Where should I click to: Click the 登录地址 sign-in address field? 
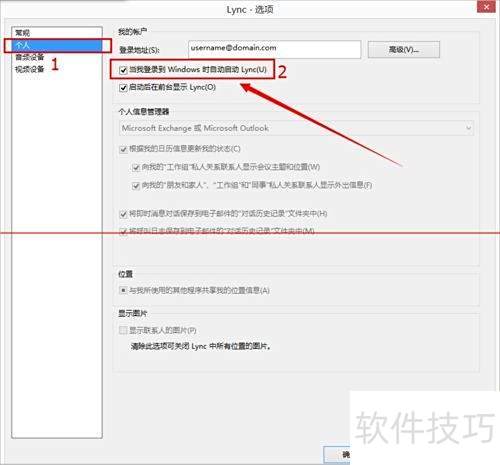click(274, 49)
